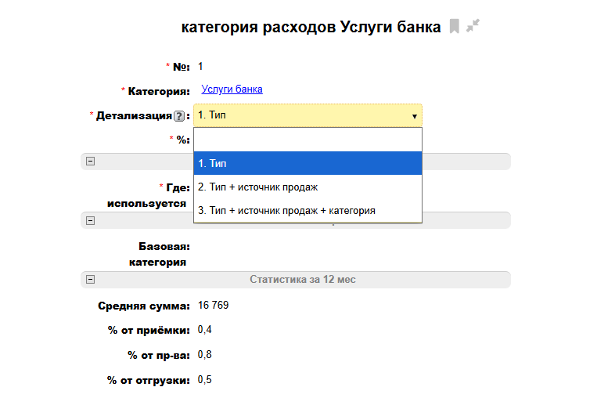Open the Услуги банка link
Screen dimensions: 616x416
coord(231,89)
